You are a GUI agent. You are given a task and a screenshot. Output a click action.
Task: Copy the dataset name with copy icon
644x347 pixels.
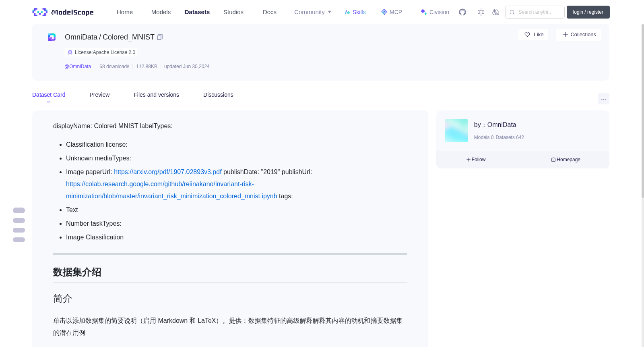click(160, 37)
